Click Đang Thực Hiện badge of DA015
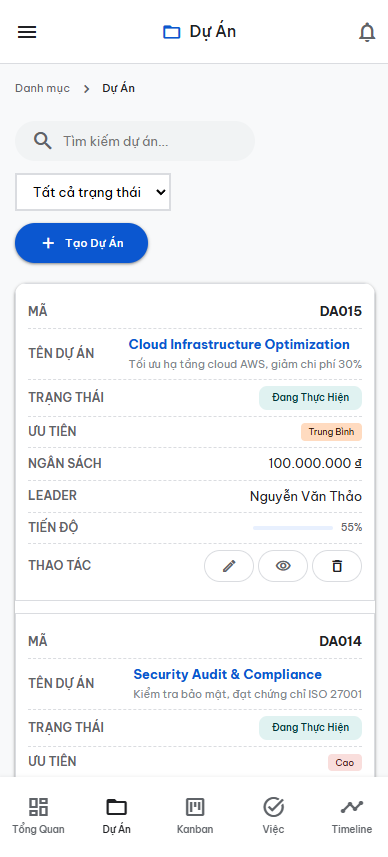This screenshot has width=388, height=857. (310, 397)
